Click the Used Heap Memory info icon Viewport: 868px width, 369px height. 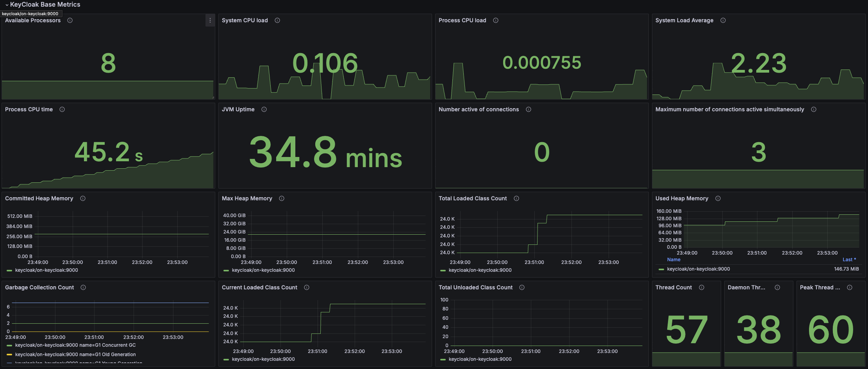[x=718, y=198]
